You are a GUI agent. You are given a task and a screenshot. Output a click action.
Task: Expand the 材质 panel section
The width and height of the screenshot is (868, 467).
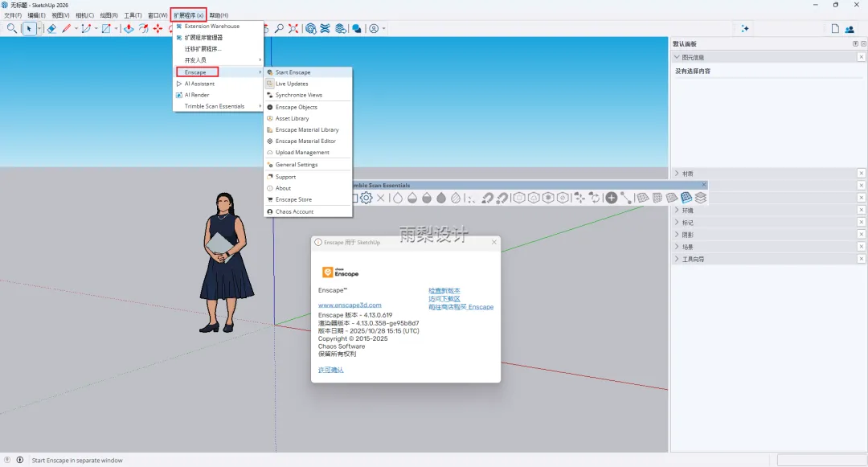point(677,173)
